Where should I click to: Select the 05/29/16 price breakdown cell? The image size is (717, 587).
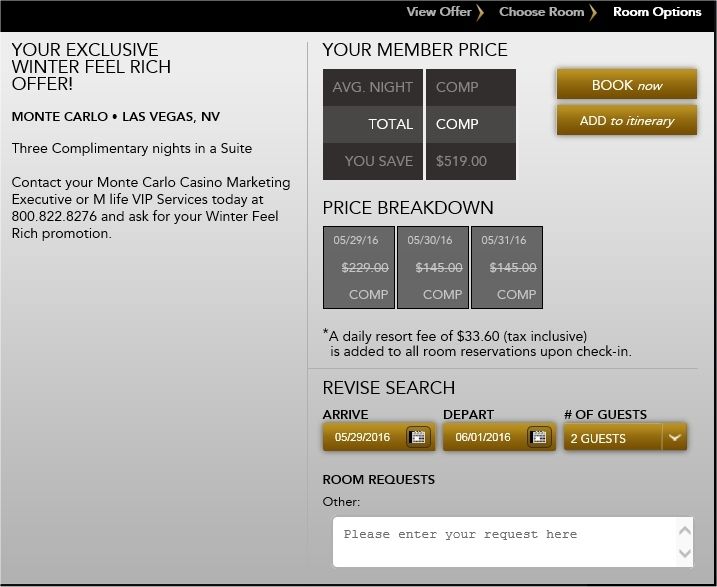[359, 267]
